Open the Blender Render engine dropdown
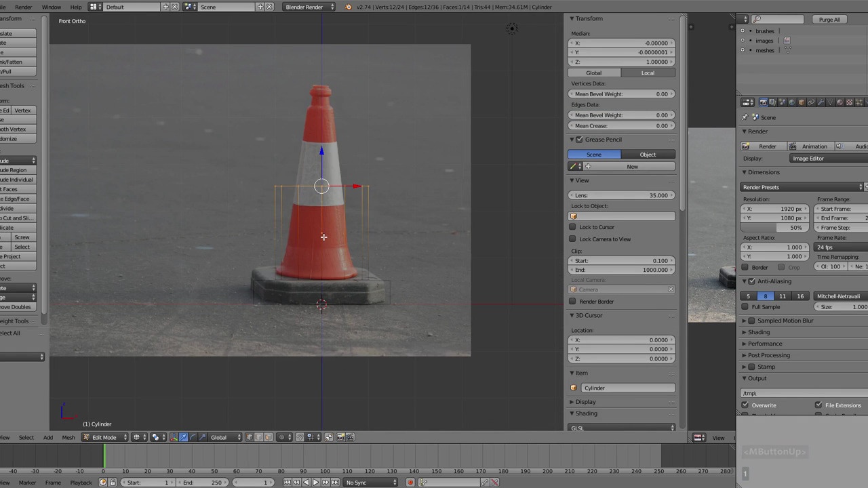 pyautogui.click(x=309, y=7)
